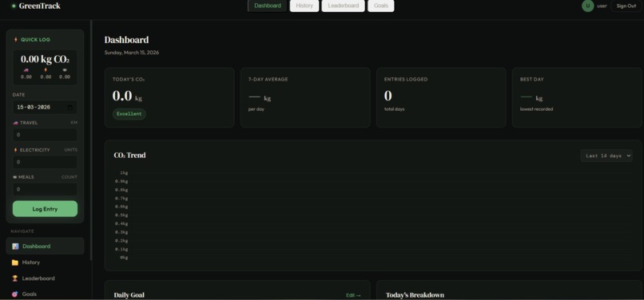Image resolution: width=644 pixels, height=300 pixels.
Task: Click the Meals count input field
Action: (45, 189)
